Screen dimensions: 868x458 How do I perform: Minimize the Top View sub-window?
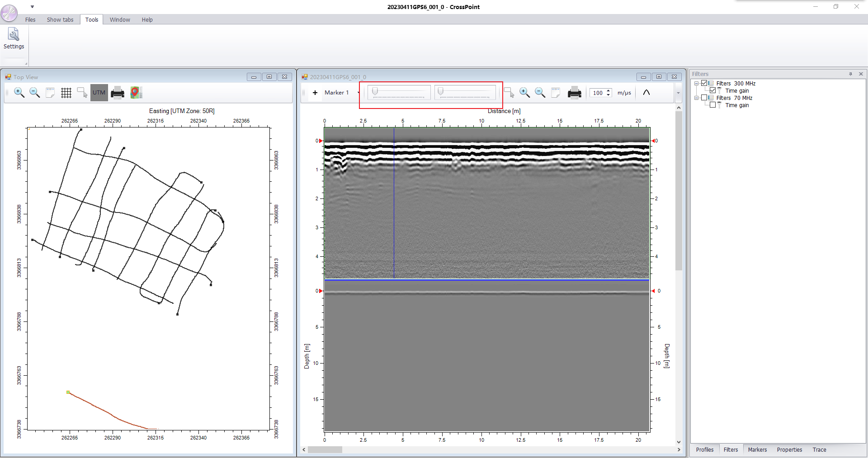click(x=254, y=77)
